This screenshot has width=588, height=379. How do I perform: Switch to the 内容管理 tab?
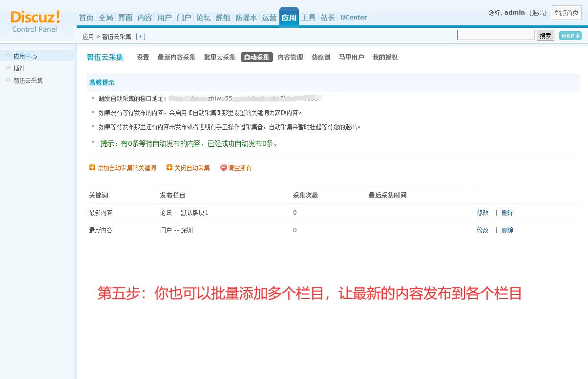pos(291,57)
